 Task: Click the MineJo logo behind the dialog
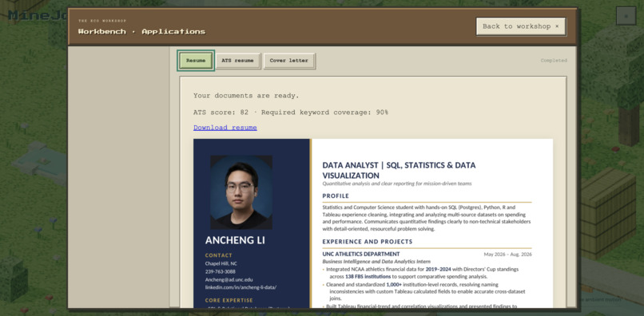[37, 15]
